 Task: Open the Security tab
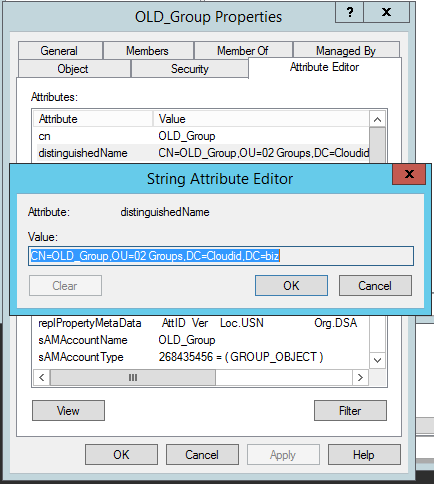point(190,69)
